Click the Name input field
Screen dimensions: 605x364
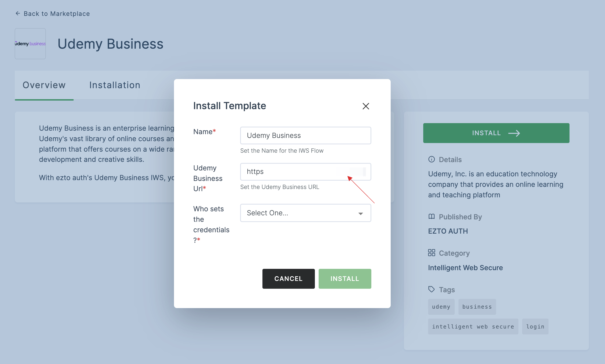[305, 135]
